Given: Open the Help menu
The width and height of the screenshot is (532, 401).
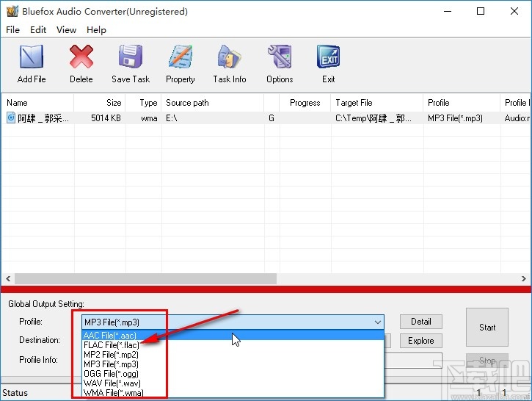Looking at the screenshot, I should tap(96, 30).
